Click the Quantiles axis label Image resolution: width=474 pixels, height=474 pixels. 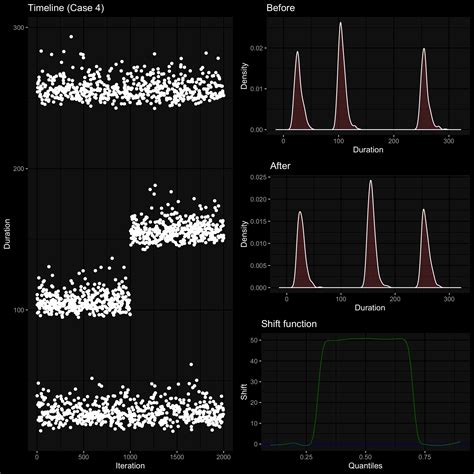click(365, 466)
